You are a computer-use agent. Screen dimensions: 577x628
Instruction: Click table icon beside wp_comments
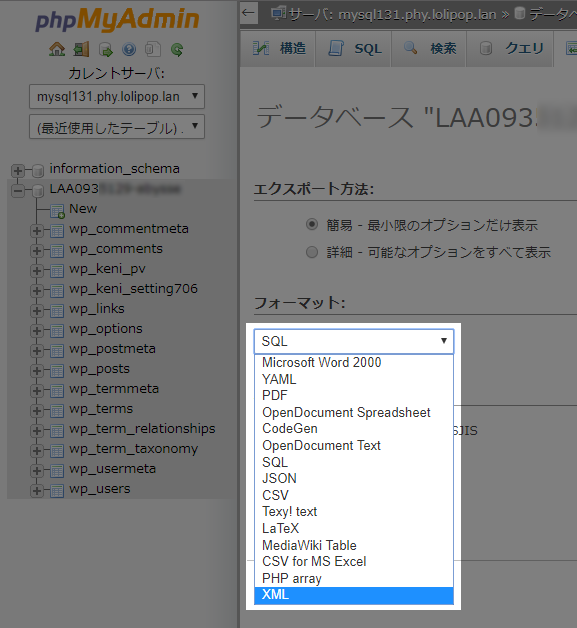coord(57,251)
